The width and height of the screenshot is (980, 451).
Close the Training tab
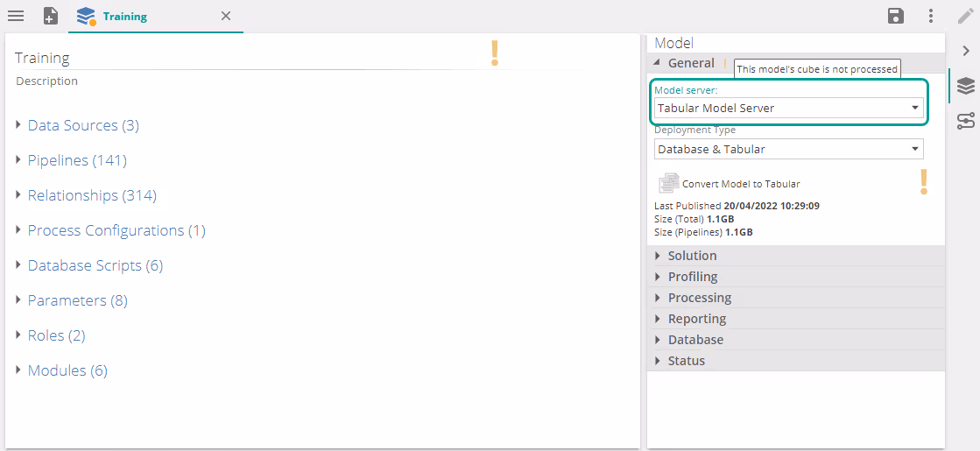coord(225,16)
